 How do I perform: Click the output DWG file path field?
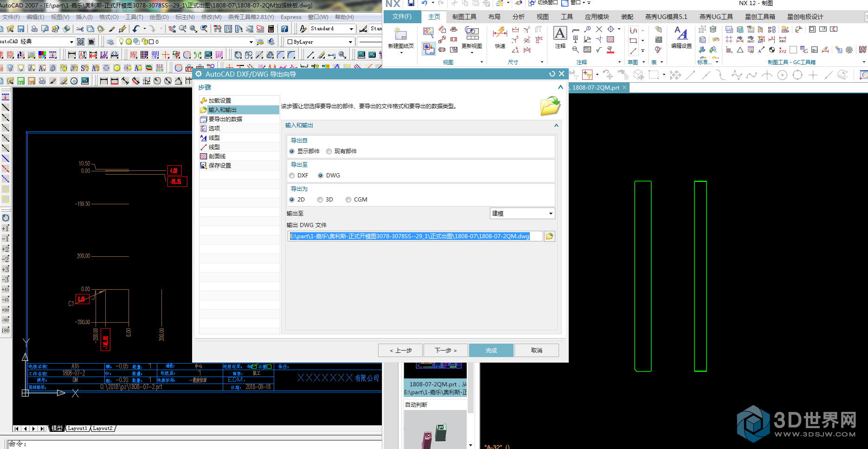click(x=415, y=236)
